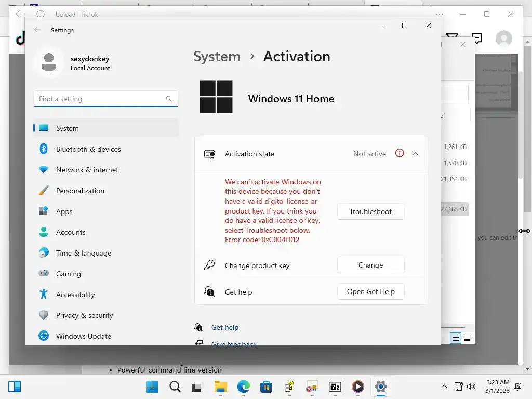532x399 pixels.
Task: Open Apps settings
Action: click(x=106, y=211)
